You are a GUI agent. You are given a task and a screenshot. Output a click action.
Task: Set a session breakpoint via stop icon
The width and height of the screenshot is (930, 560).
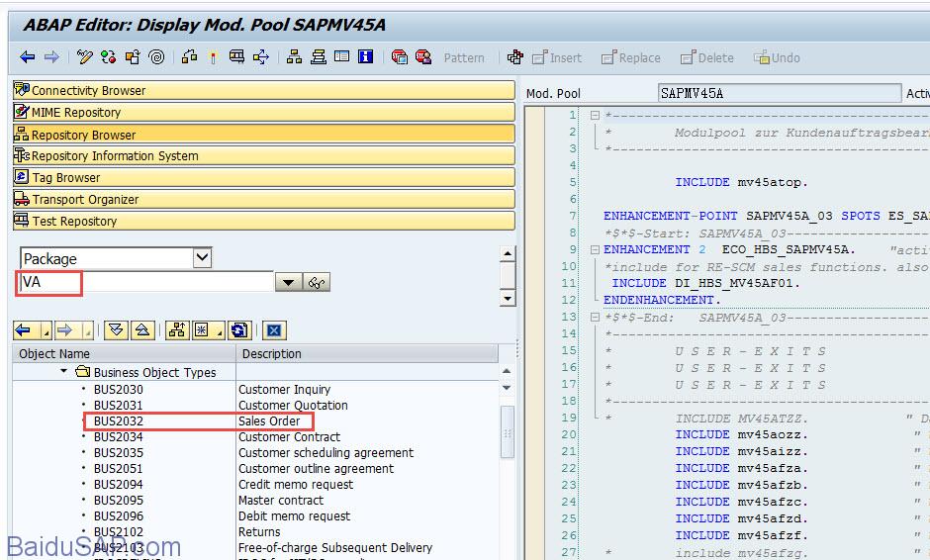click(399, 57)
